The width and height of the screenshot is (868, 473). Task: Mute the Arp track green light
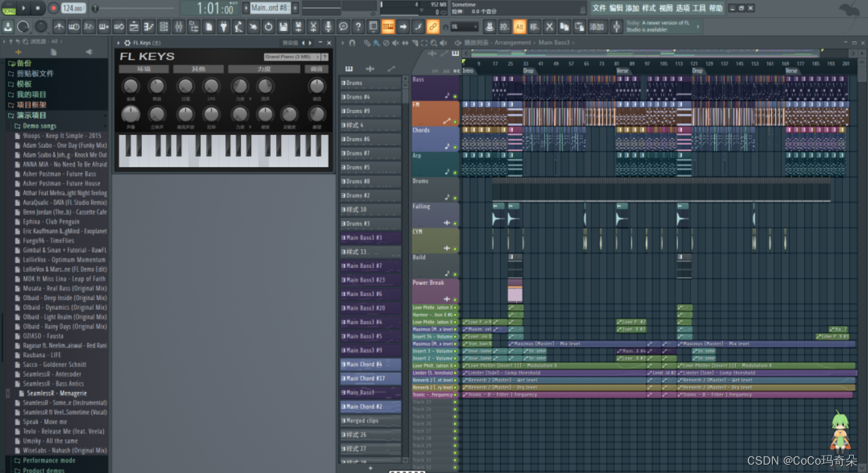click(455, 172)
